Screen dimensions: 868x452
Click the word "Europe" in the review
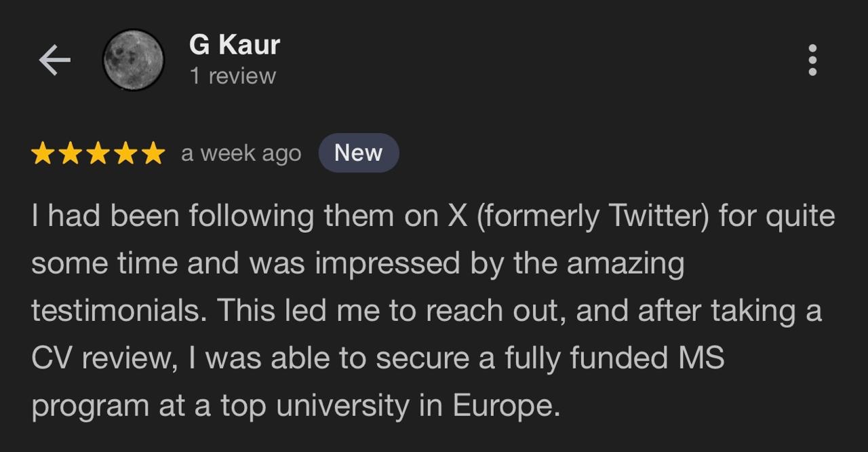coord(505,406)
